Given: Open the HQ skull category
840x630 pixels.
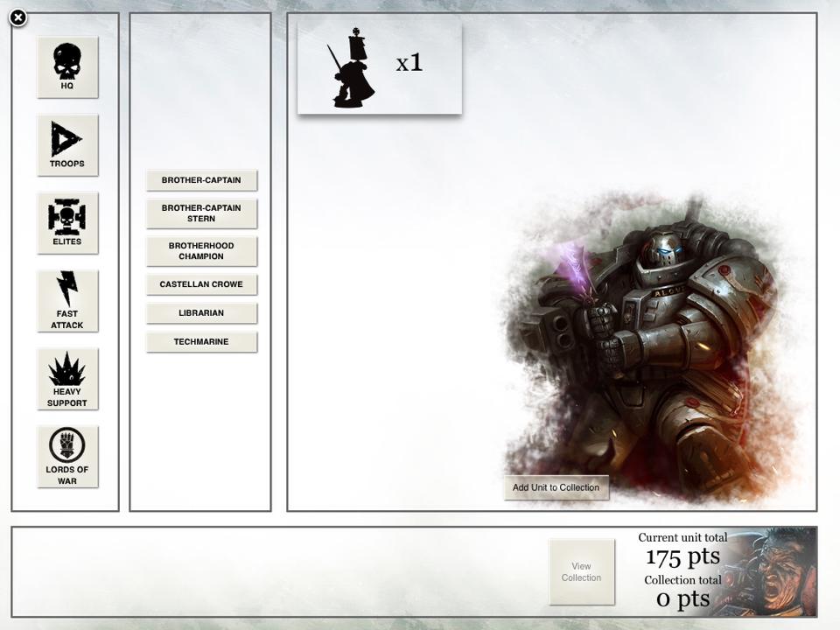Looking at the screenshot, I should pyautogui.click(x=67, y=67).
